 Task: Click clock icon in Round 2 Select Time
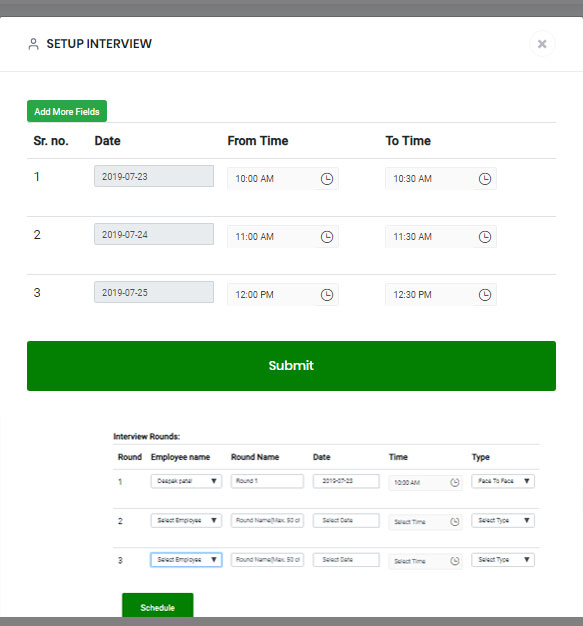tap(454, 521)
